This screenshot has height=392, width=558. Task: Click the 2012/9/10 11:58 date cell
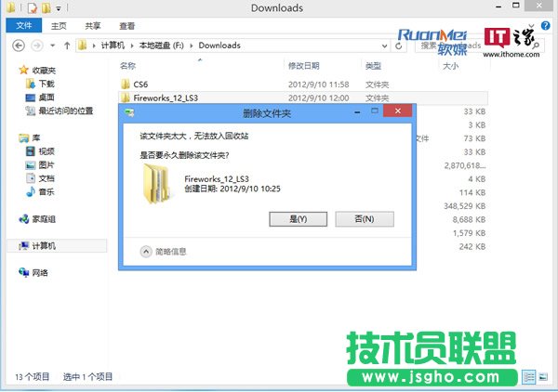pyautogui.click(x=318, y=85)
